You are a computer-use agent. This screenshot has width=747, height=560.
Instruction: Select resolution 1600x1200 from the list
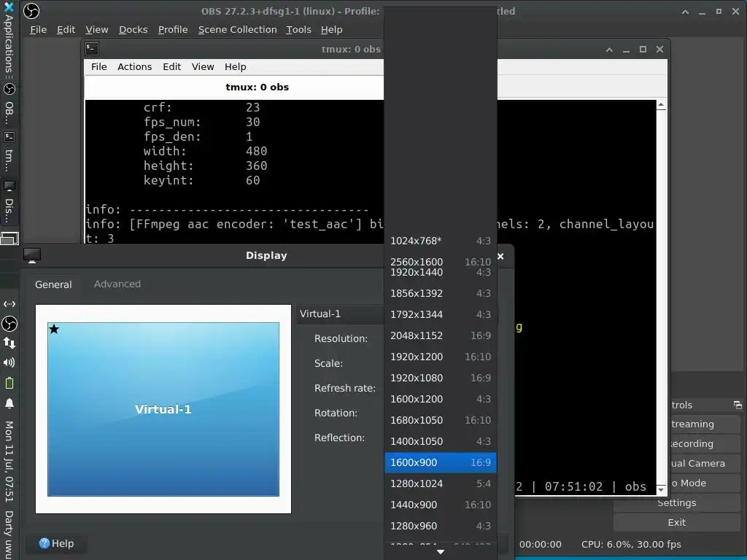[x=440, y=399]
